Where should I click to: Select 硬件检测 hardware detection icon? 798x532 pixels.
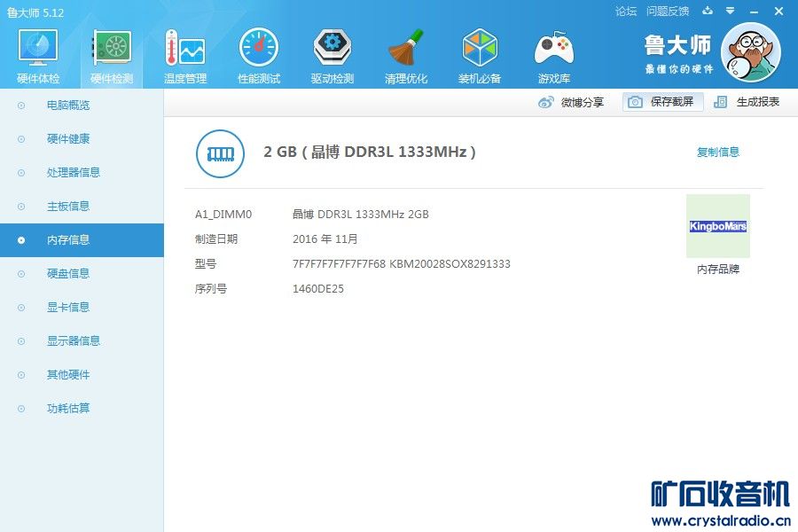112,48
